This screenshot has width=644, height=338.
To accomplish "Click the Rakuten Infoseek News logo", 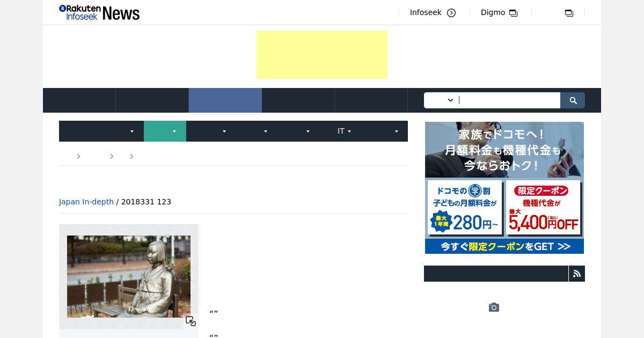I will [x=99, y=12].
